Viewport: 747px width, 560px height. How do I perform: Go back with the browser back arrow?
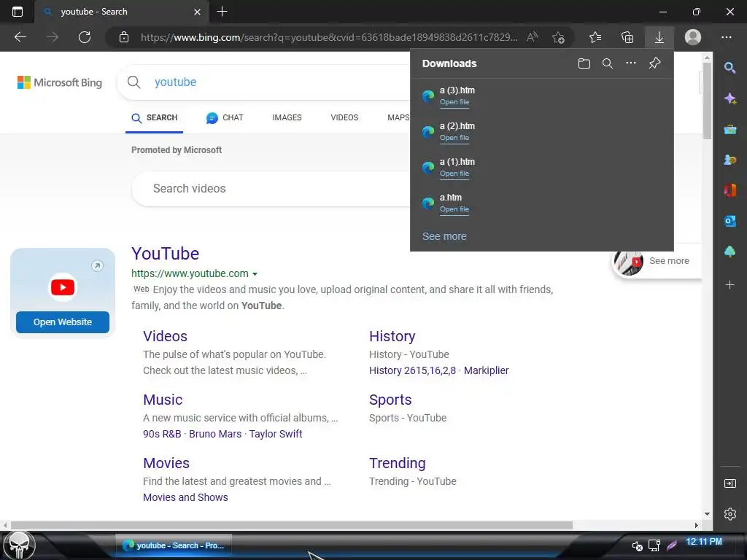20,37
